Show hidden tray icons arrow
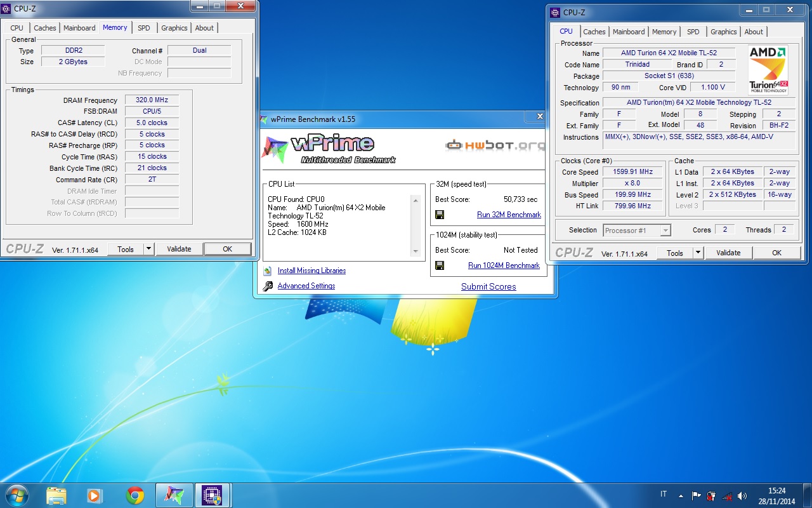The width and height of the screenshot is (812, 508). click(681, 495)
